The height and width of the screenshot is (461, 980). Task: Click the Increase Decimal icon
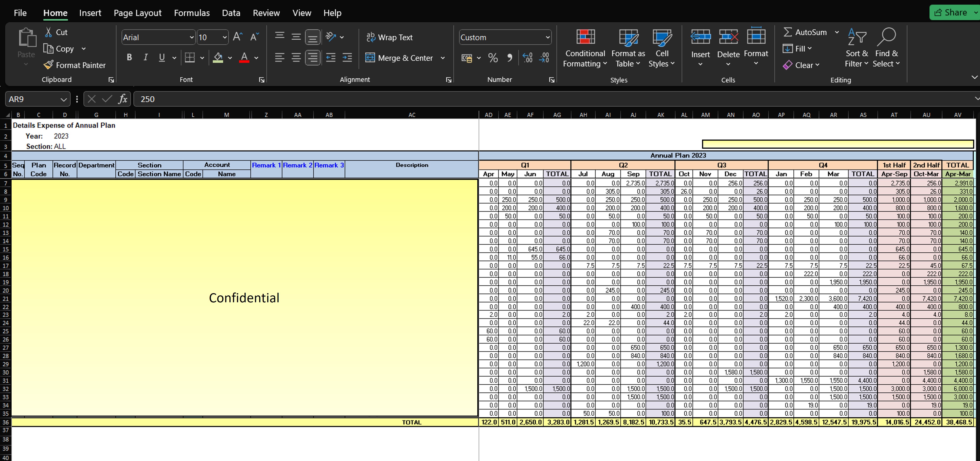pyautogui.click(x=527, y=58)
